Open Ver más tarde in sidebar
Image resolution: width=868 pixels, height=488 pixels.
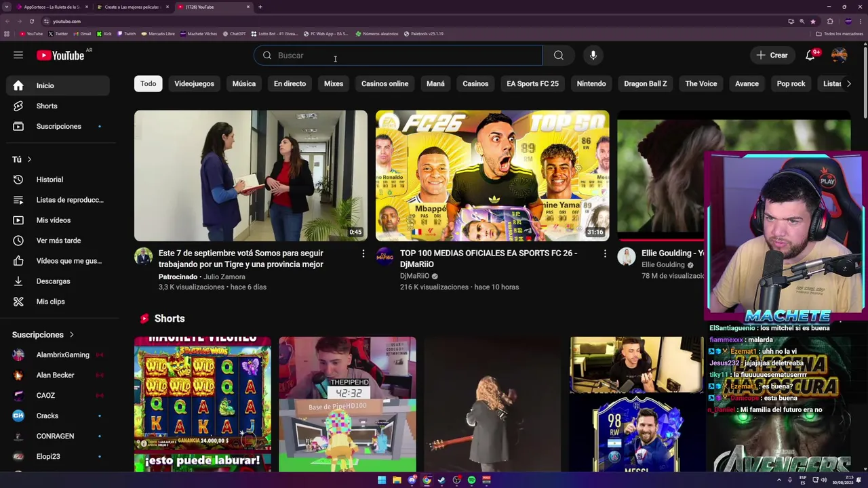(58, 241)
